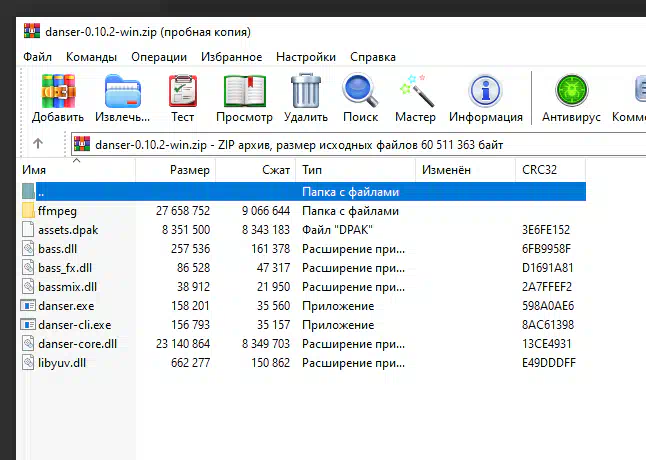646x460 pixels.
Task: Select the assets.dpak file name
Action: click(68, 230)
